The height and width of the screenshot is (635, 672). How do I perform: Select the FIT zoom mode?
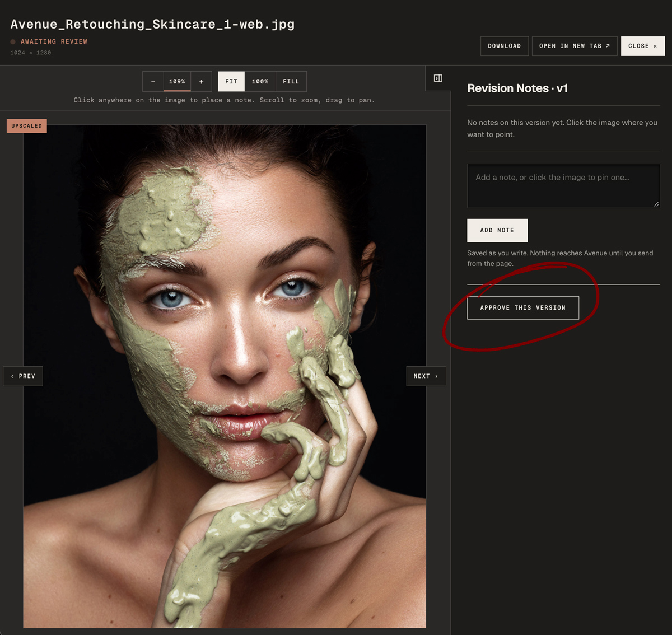(231, 81)
